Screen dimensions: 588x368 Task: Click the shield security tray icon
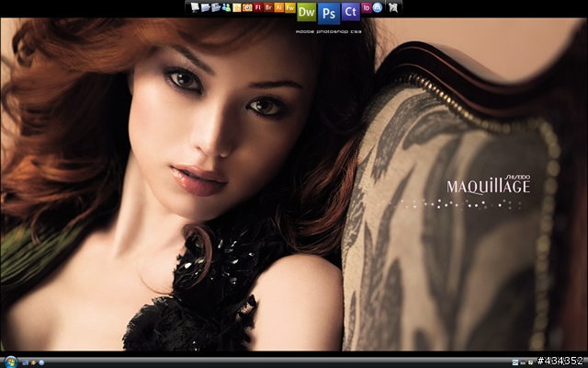[x=531, y=362]
